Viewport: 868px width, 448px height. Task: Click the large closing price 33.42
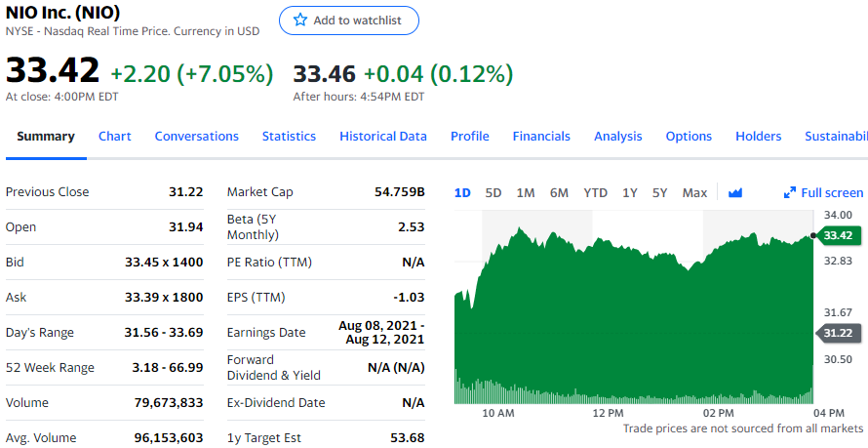point(53,71)
